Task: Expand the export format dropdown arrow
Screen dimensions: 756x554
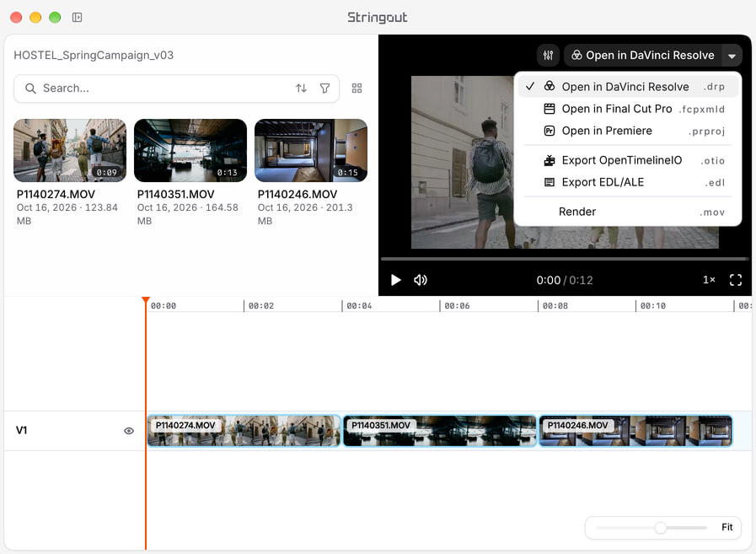Action: pos(732,56)
